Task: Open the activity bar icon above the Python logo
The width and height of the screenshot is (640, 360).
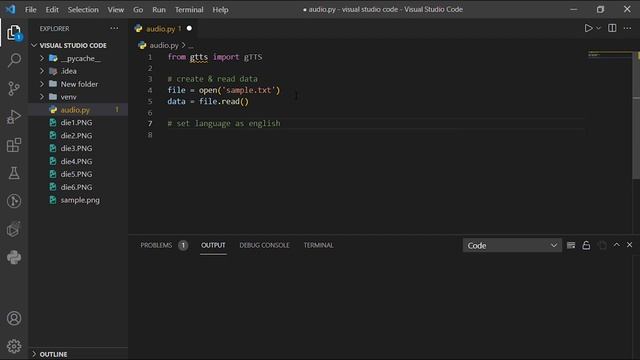Action: point(14,229)
